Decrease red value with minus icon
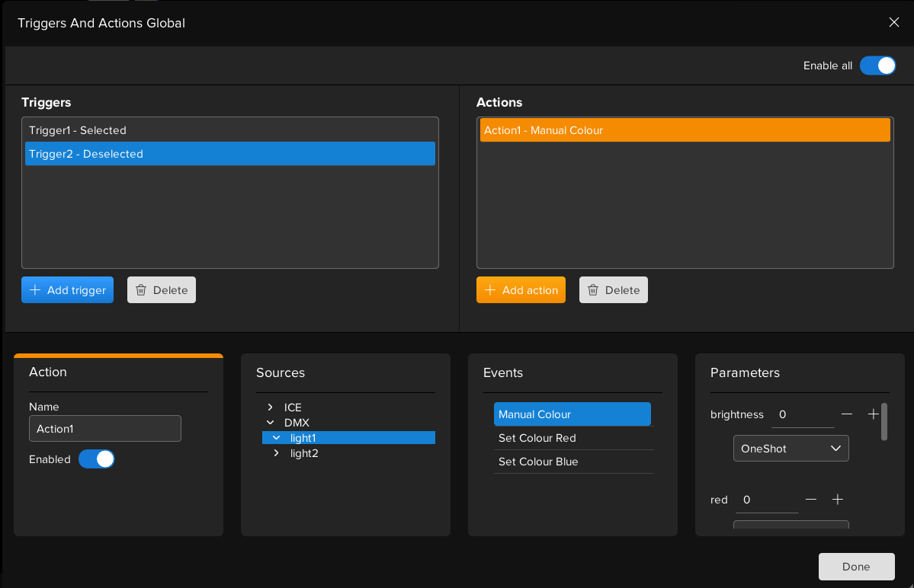 [811, 500]
